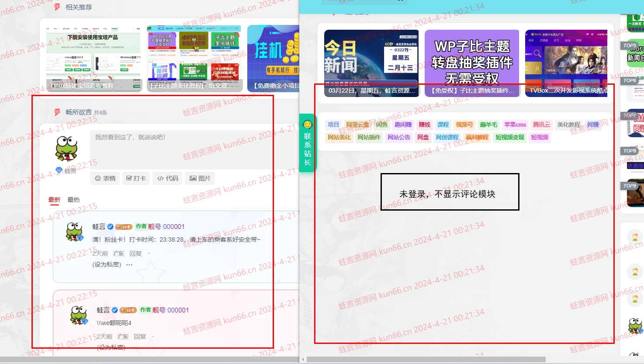Open the 今日新闻 03月22日 card

point(371,63)
